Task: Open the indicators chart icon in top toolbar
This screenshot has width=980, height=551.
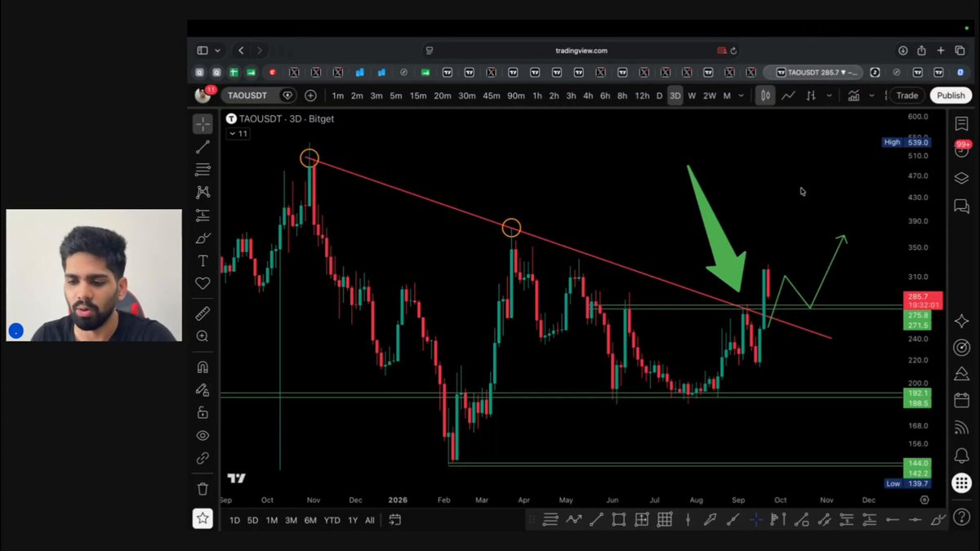Action: [x=853, y=96]
